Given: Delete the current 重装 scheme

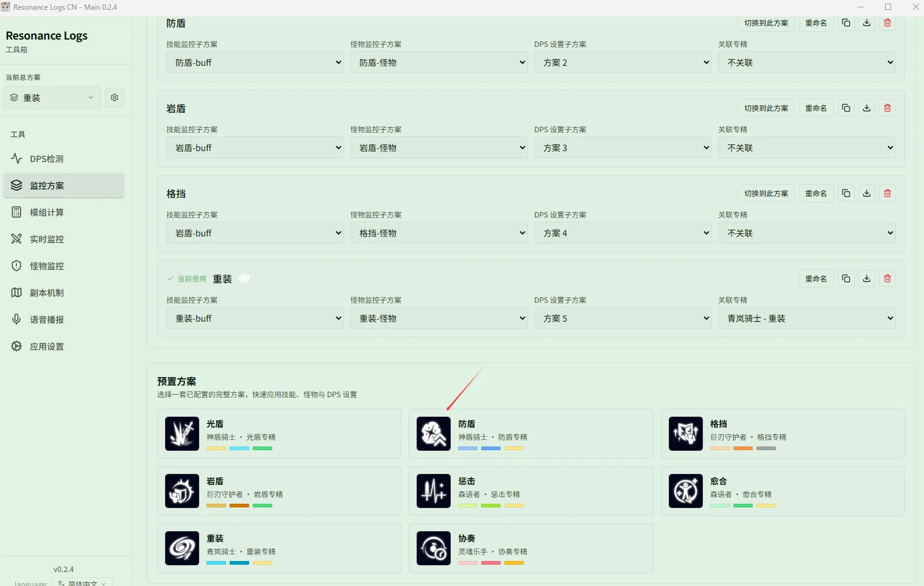Looking at the screenshot, I should click(887, 278).
